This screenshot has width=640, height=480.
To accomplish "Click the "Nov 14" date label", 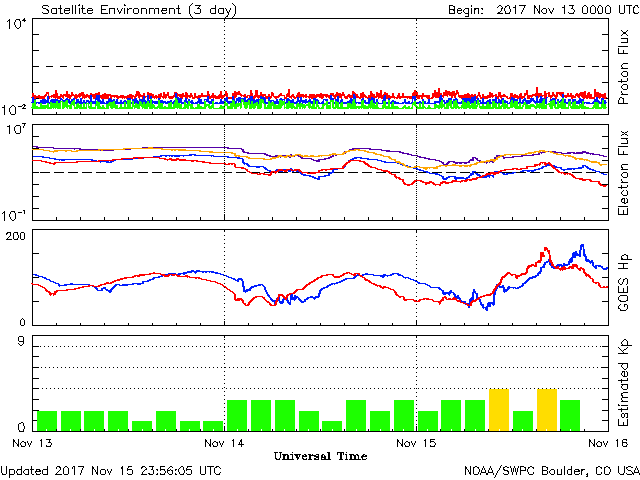I will tap(224, 443).
